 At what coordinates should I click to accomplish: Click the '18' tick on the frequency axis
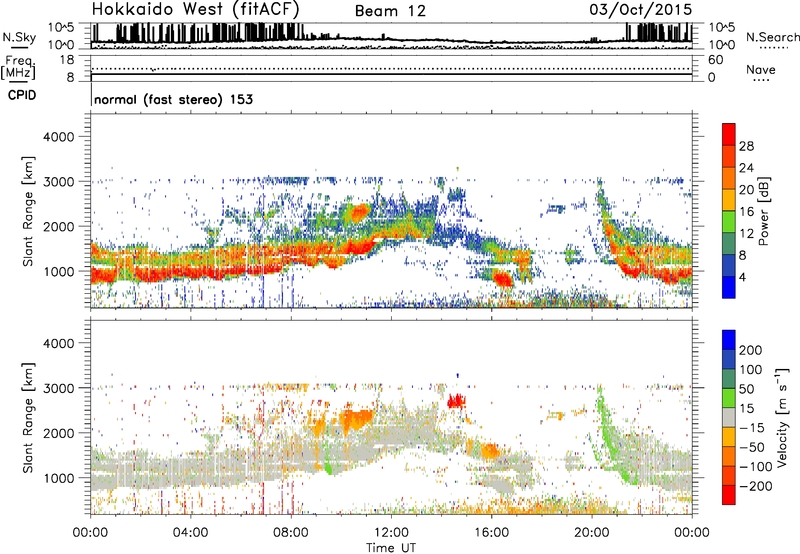point(67,60)
